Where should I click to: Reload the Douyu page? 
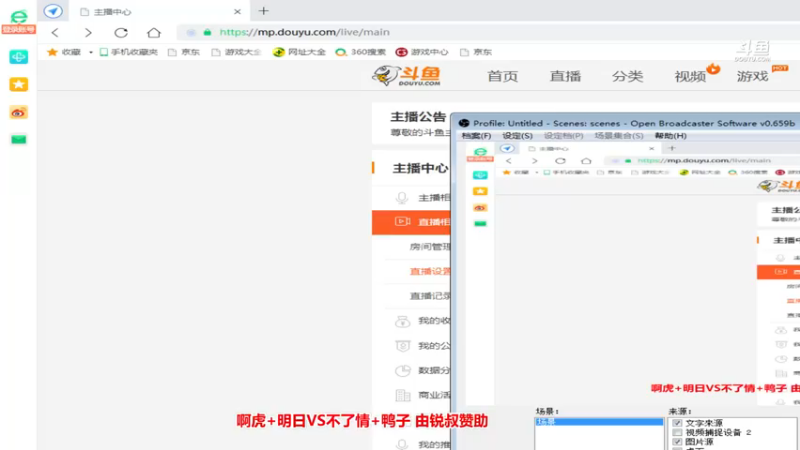point(121,33)
